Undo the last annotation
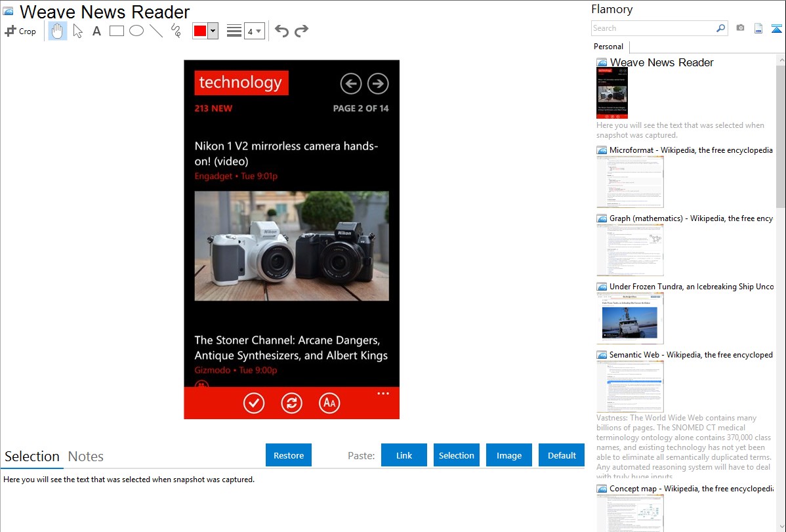 click(x=281, y=31)
